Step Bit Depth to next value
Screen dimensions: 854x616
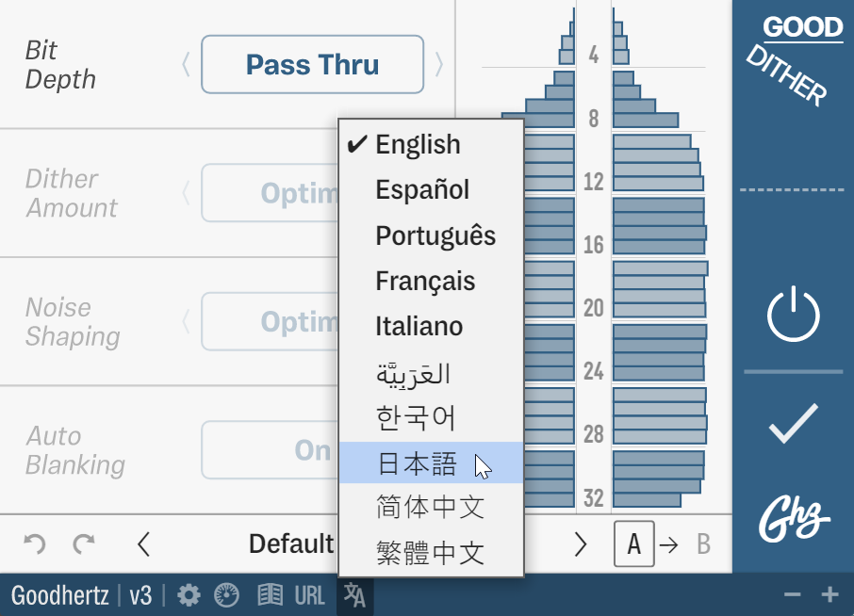coord(439,64)
